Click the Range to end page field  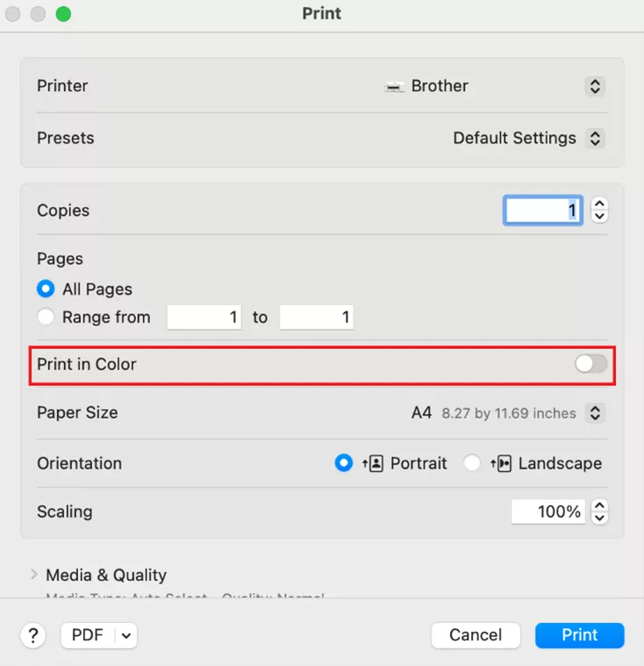(x=316, y=317)
